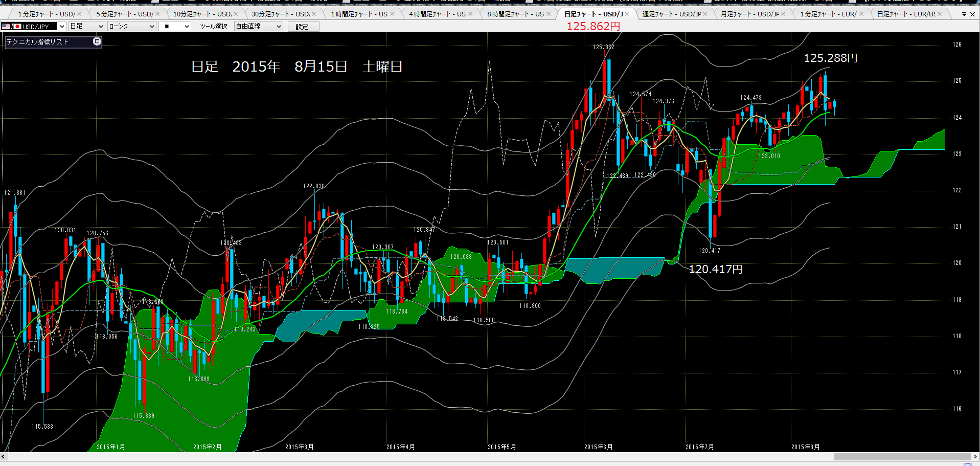
Task: Switch to the 4時間足チャート tab
Action: 437,14
